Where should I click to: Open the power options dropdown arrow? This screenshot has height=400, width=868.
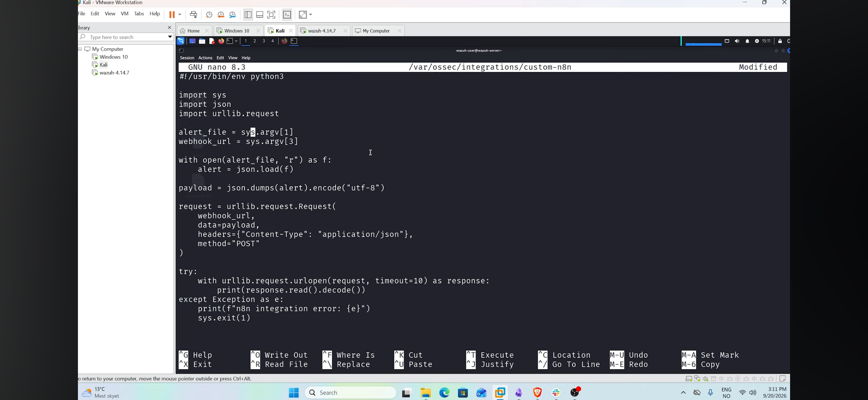[180, 15]
